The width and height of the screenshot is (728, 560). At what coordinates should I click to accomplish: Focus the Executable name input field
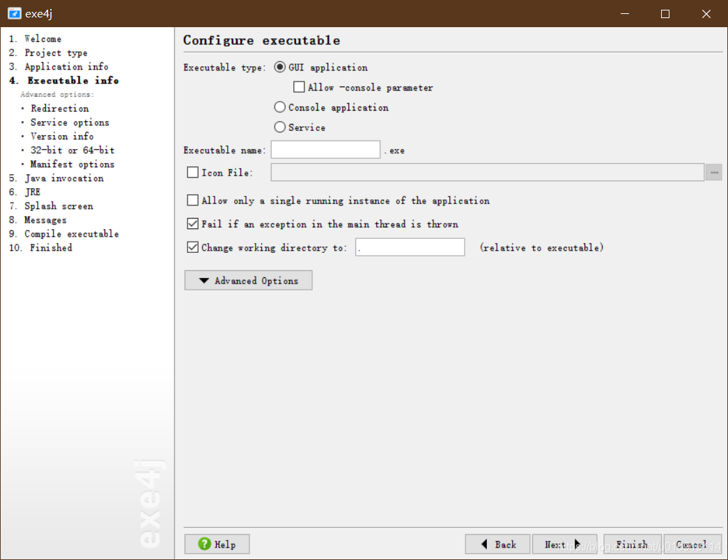click(325, 150)
